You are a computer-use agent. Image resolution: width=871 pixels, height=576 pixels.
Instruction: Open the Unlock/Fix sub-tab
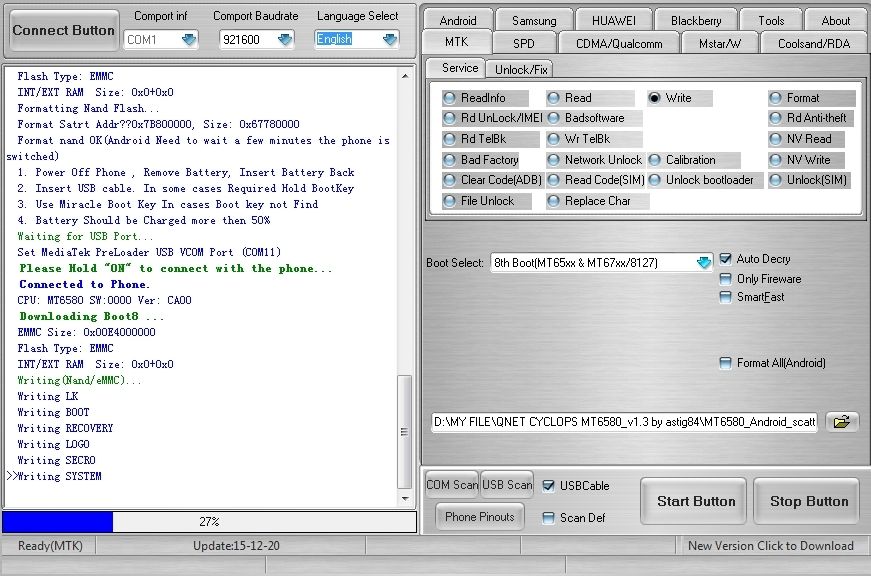[x=522, y=69]
